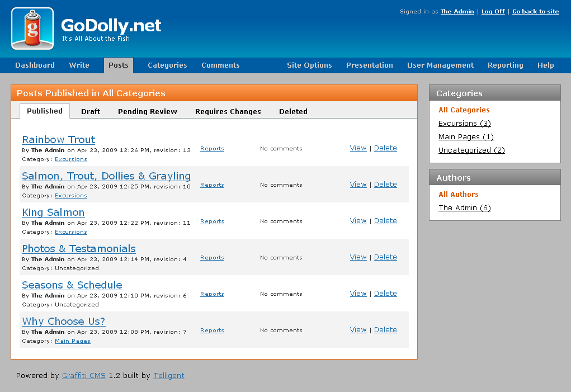
Task: Filter by Excursions (3) category
Action: [464, 124]
